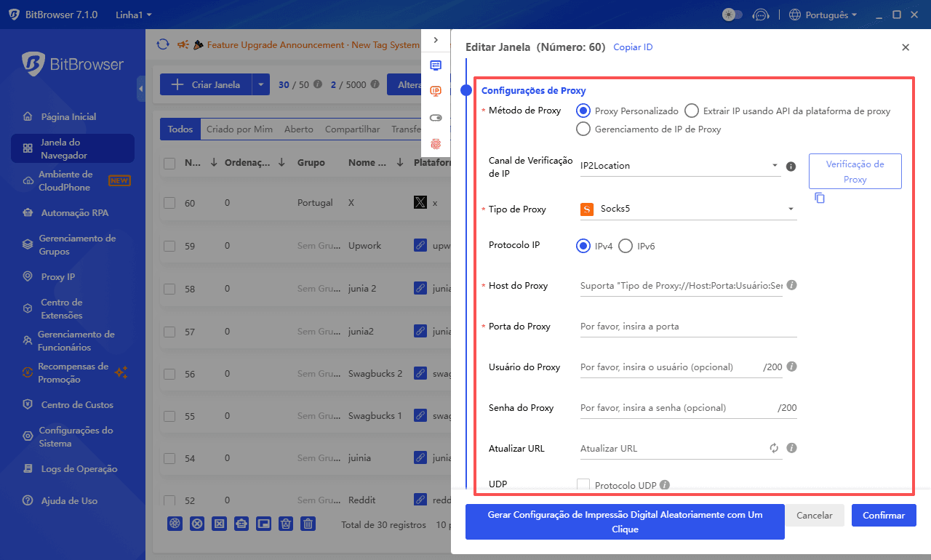Open the Tipo de Proxy Socks5 dropdown
This screenshot has width=931, height=560.
tap(687, 209)
